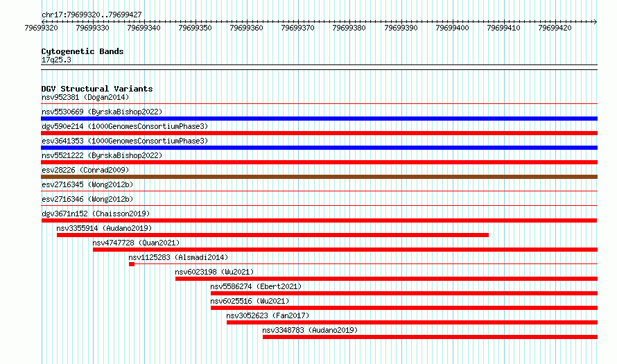
Task: Click the 17q25.3 band label
Action: [x=56, y=60]
